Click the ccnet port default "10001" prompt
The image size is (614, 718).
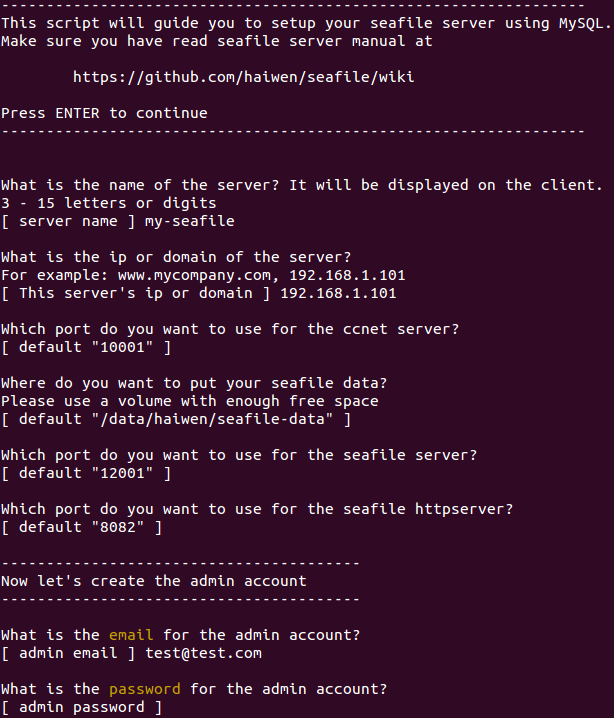pyautogui.click(x=86, y=347)
